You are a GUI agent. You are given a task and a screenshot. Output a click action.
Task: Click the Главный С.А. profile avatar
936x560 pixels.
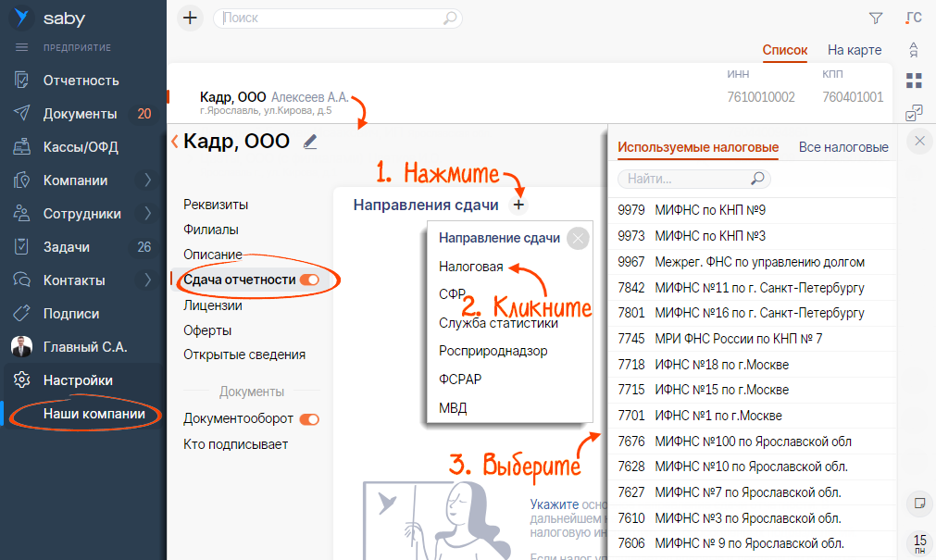pyautogui.click(x=21, y=346)
